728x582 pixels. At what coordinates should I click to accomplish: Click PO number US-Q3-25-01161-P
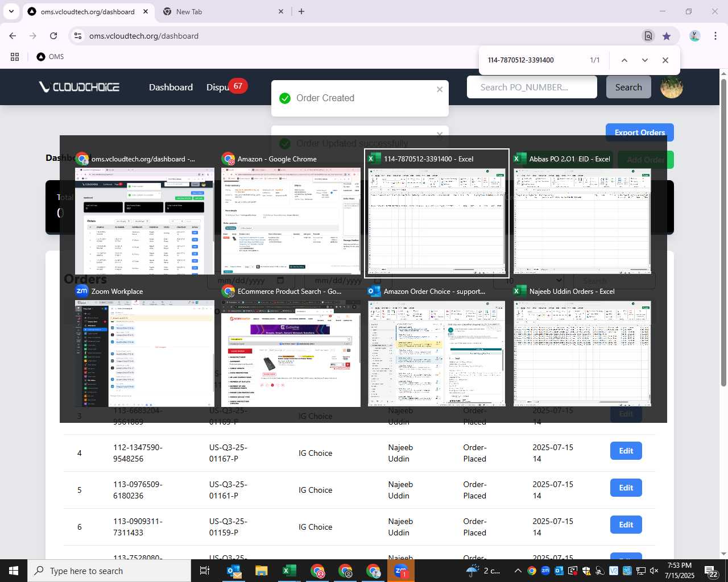228,490
